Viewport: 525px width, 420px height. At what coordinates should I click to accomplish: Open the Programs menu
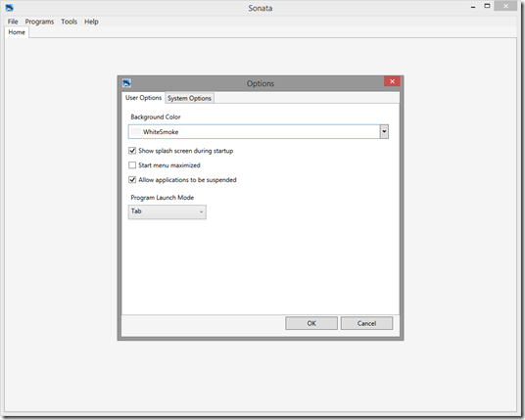click(x=39, y=22)
